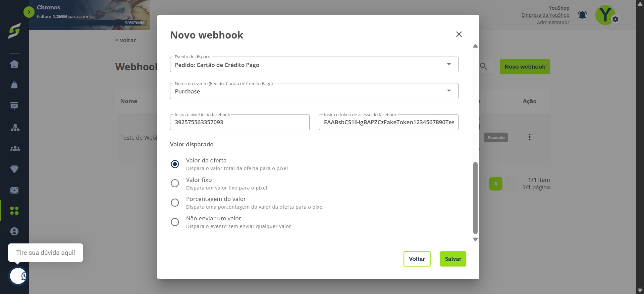Open the wallet sidebar icon
This screenshot has width=644, height=294.
click(x=14, y=190)
